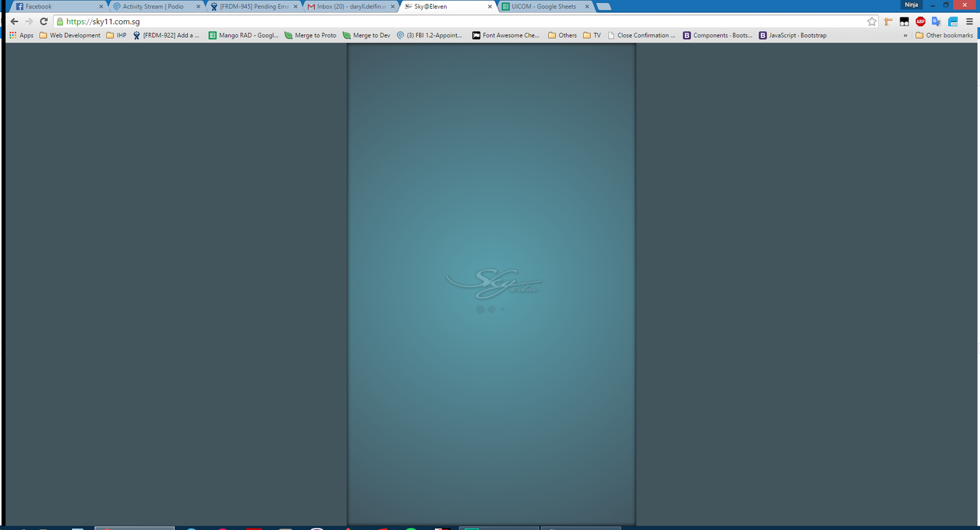
Task: Close the FRDM-945 Pending Email tab
Action: click(295, 7)
